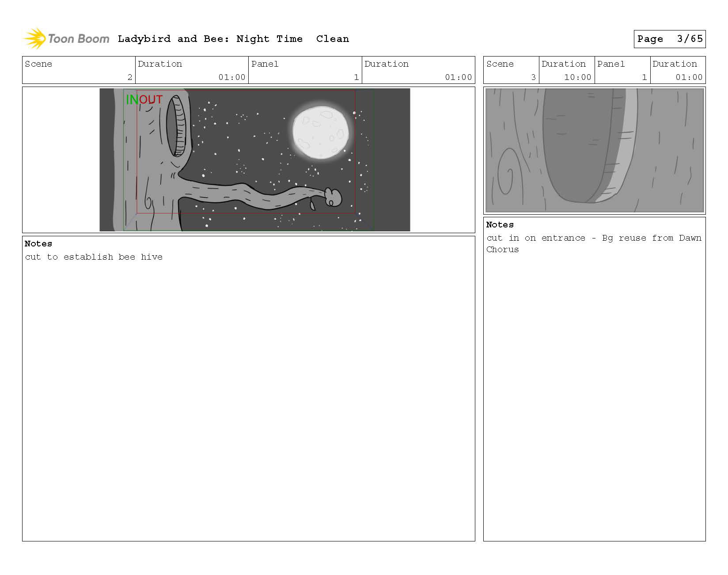
Task: Click the Toon Boom logo
Action: (x=66, y=38)
